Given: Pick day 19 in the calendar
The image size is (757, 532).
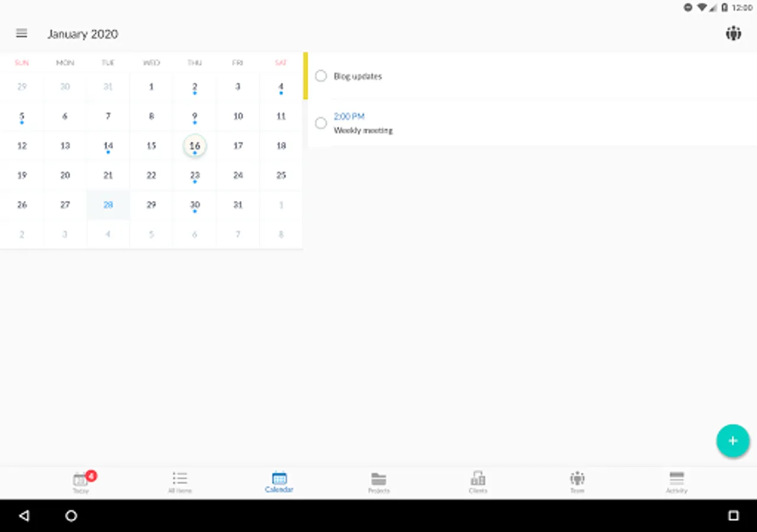Looking at the screenshot, I should (x=22, y=176).
